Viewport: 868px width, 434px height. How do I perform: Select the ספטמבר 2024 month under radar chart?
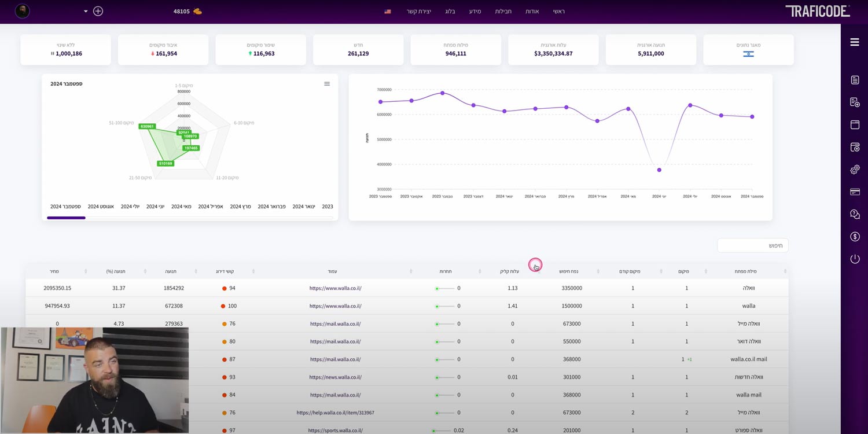click(x=66, y=207)
